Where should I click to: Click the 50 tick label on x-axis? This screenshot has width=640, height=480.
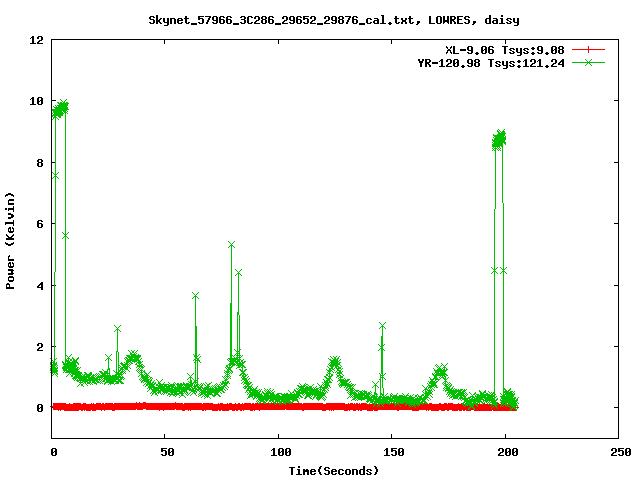click(x=165, y=453)
